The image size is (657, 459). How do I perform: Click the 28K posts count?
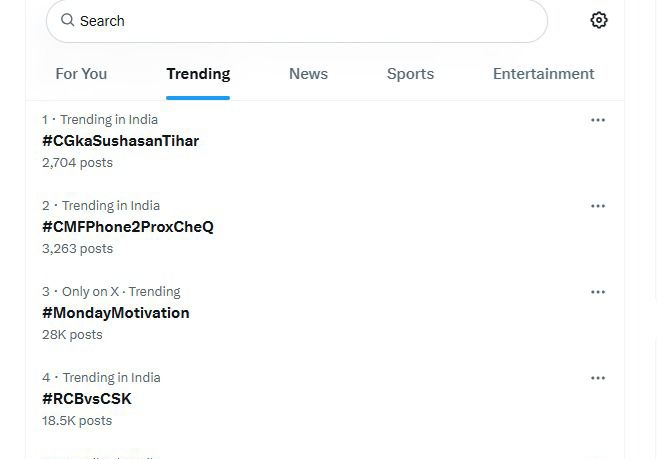tap(72, 335)
